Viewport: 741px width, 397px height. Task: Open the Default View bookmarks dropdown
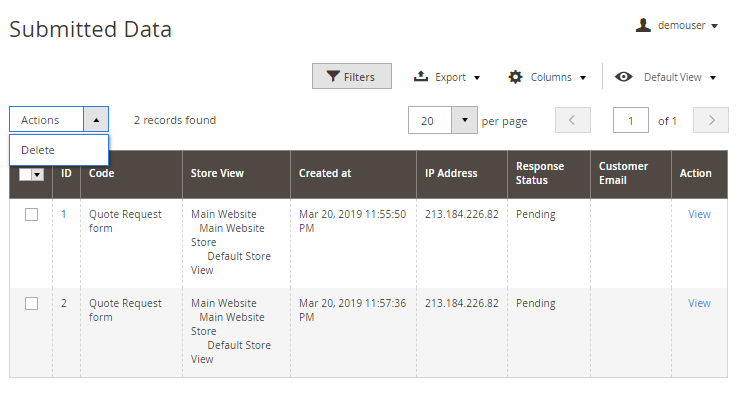coord(665,77)
